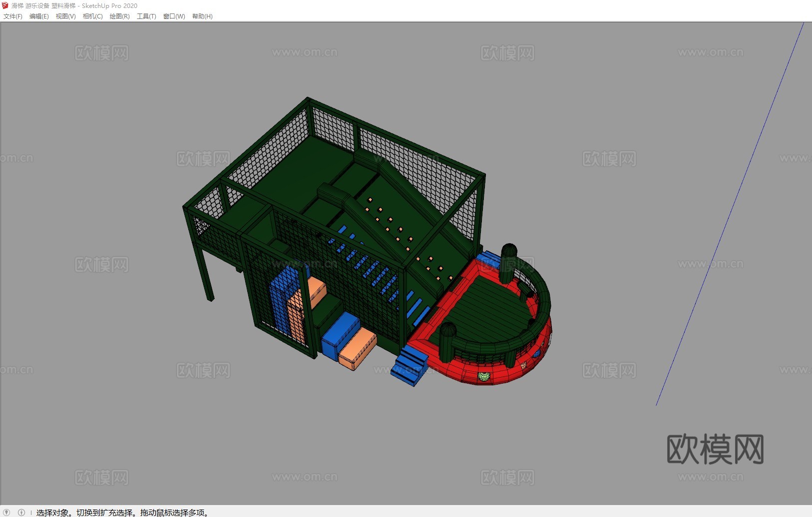This screenshot has height=517, width=812.
Task: Open the 编辑(E) Edit menu
Action: 39,16
